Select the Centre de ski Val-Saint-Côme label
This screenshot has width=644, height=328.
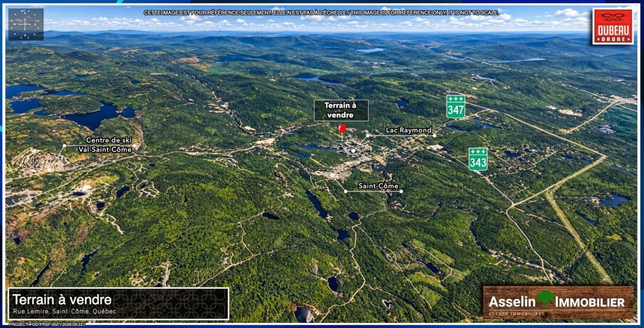click(105, 145)
